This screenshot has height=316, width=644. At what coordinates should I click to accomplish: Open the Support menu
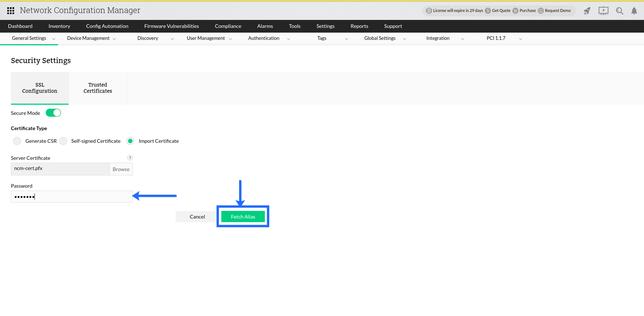click(393, 26)
